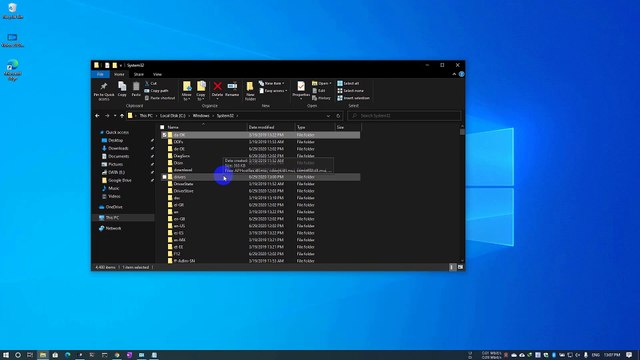The image size is (640, 360).
Task: Click the Properties icon
Action: 301,86
